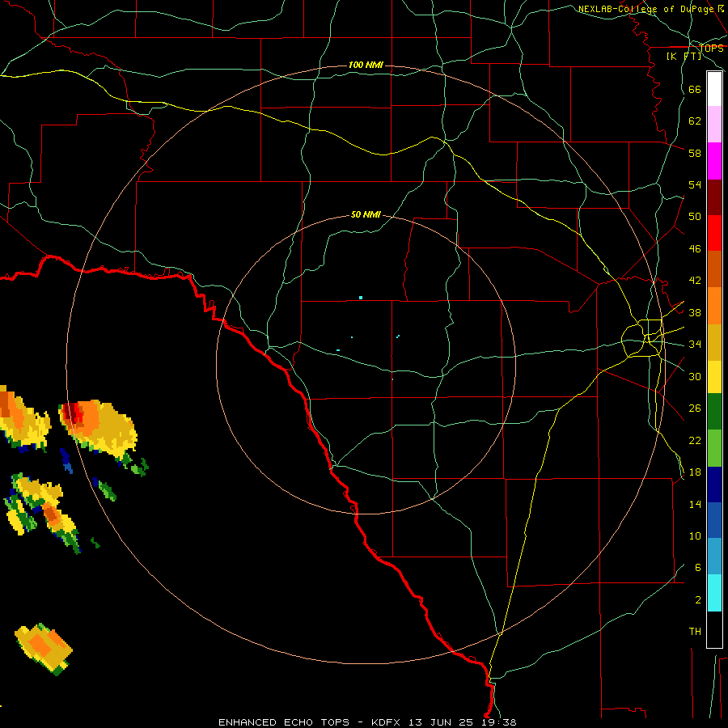
Task: Click the "50 NMI" range ring label
Action: click(366, 214)
